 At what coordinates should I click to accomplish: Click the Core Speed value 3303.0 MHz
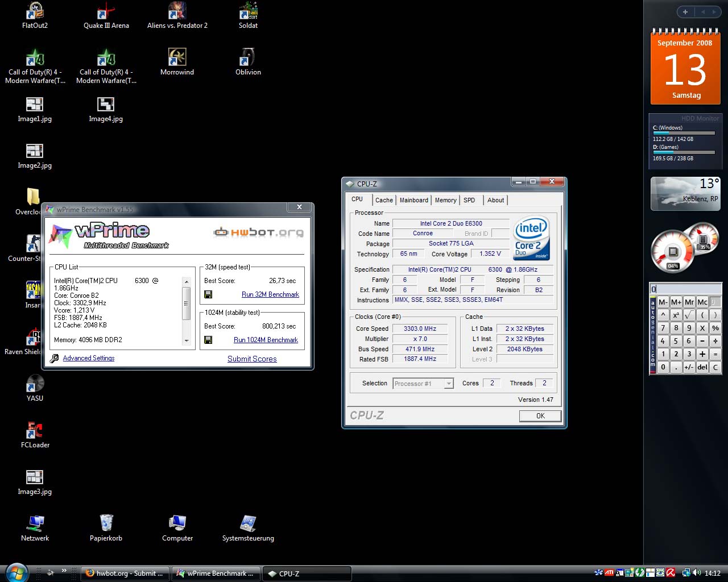(420, 329)
